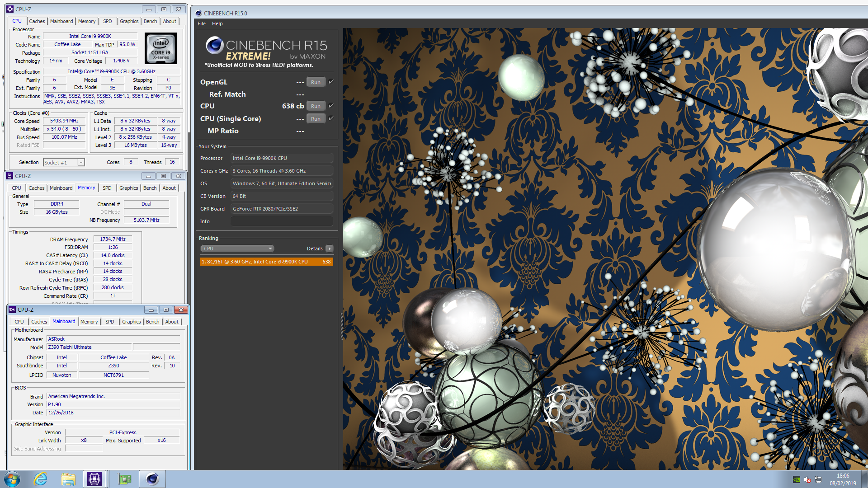Image resolution: width=868 pixels, height=488 pixels.
Task: Open SPD tab in the CPU-Z Memory window
Action: [x=107, y=188]
